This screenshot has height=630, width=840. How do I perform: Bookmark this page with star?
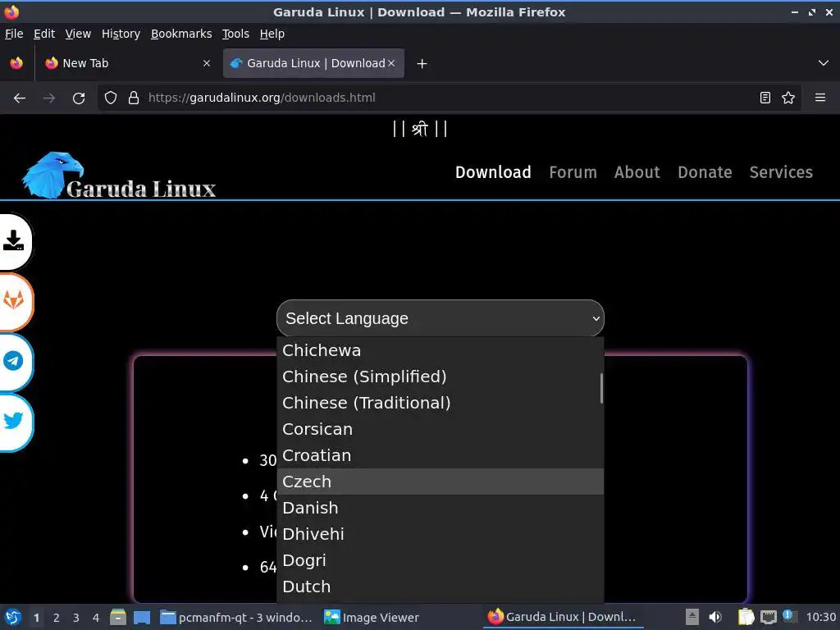coord(788,98)
